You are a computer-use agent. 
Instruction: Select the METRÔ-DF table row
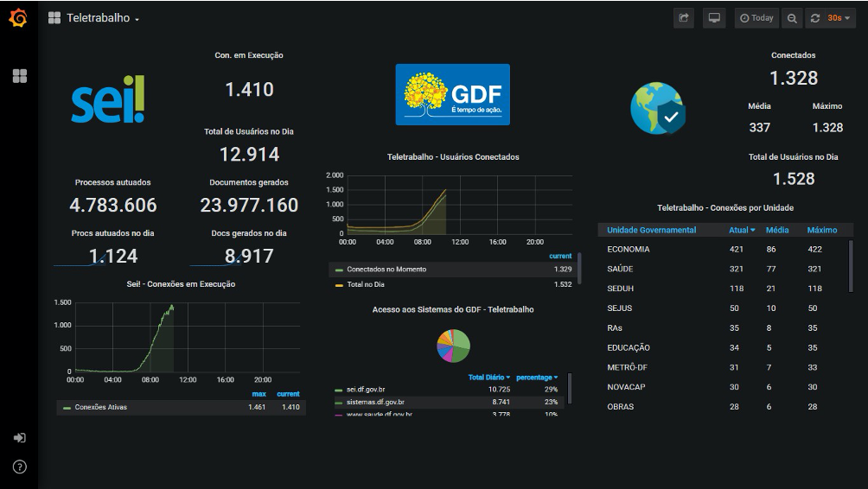[x=723, y=367]
